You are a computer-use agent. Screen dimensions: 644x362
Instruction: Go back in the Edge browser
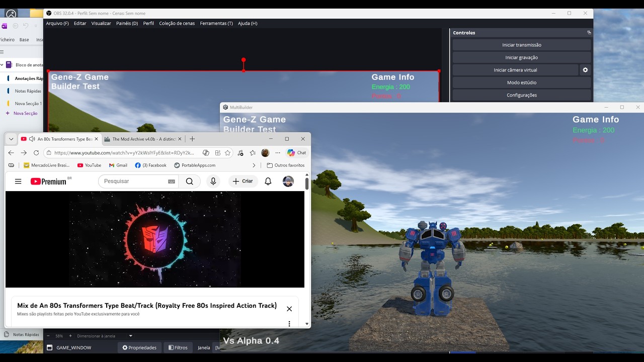(x=11, y=153)
